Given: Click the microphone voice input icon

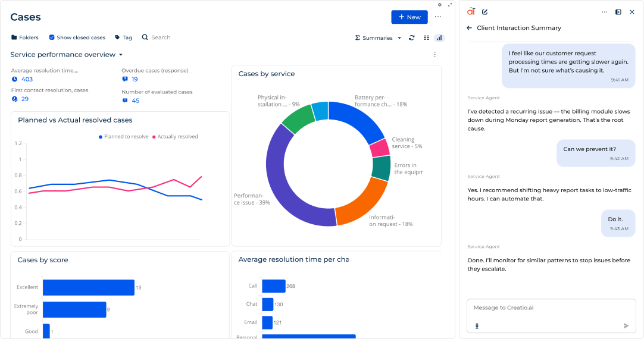Looking at the screenshot, I should click(477, 326).
